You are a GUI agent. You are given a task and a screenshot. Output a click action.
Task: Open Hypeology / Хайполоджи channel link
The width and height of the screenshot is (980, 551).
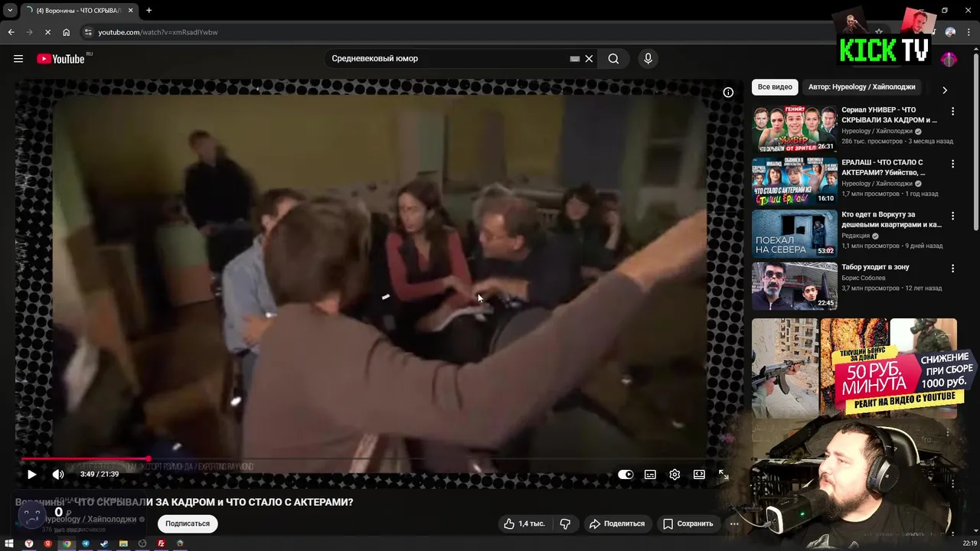pyautogui.click(x=91, y=519)
